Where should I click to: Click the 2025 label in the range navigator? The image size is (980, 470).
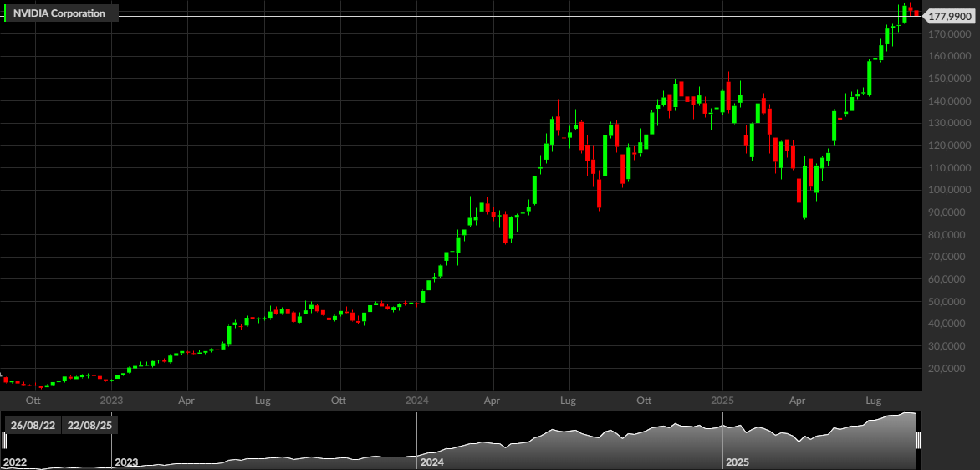(738, 462)
